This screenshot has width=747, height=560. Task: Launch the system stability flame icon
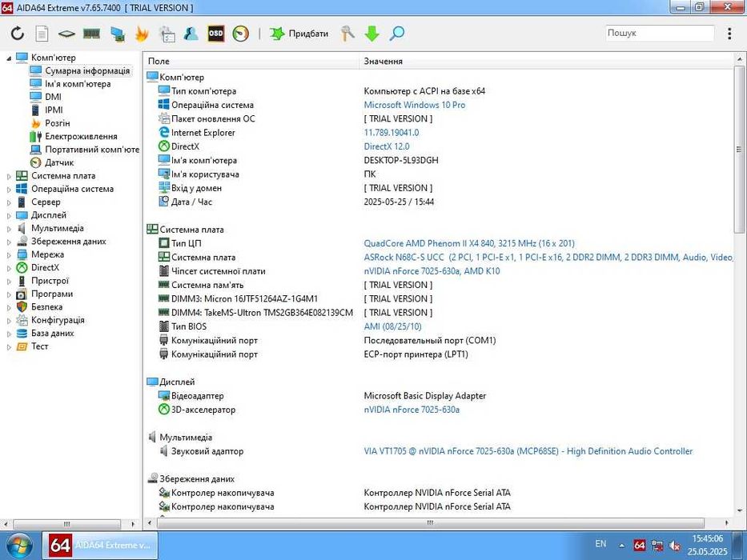pos(142,34)
